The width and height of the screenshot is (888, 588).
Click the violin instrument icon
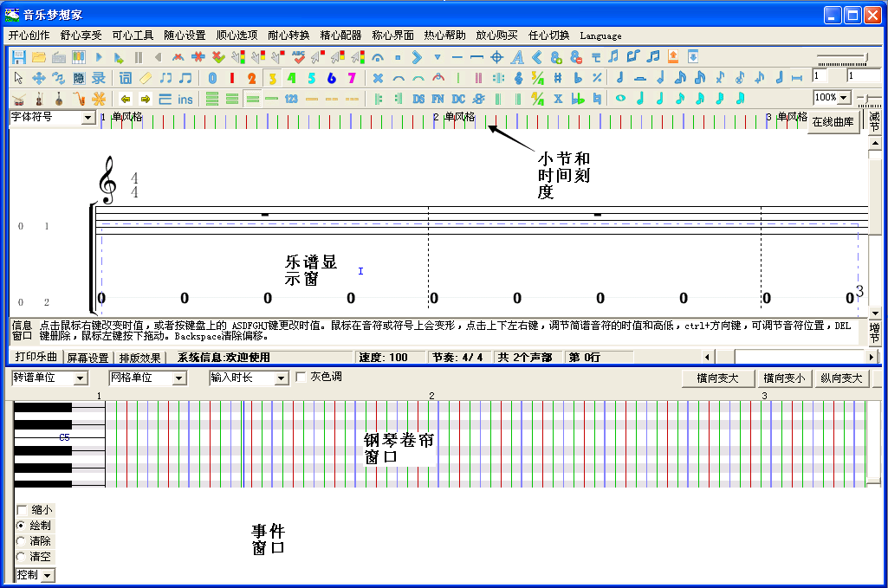pos(38,99)
